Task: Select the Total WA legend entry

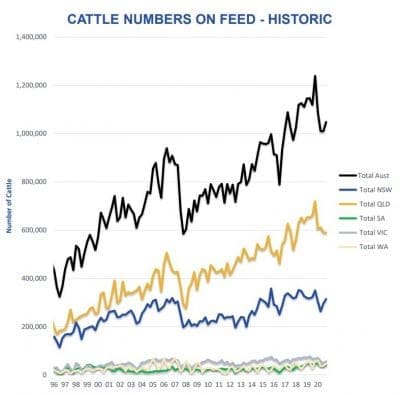Action: (x=363, y=247)
